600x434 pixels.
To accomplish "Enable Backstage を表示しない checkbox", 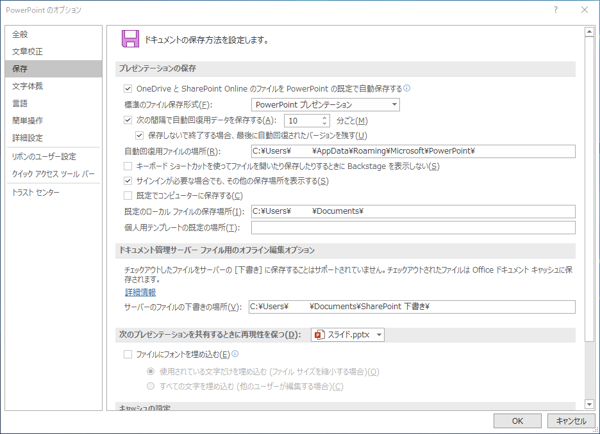I will click(x=128, y=166).
